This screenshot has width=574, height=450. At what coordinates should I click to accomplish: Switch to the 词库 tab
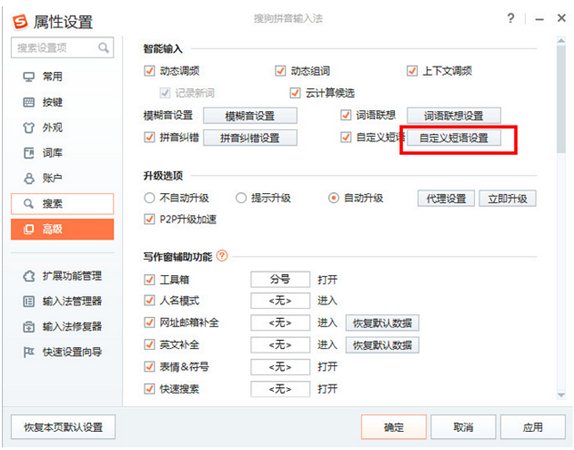coord(62,153)
